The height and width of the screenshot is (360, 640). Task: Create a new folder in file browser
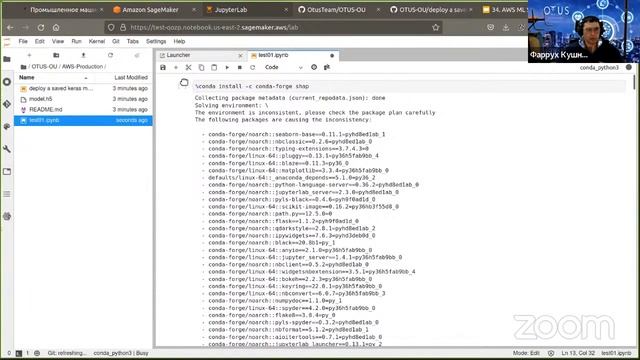[x=56, y=55]
